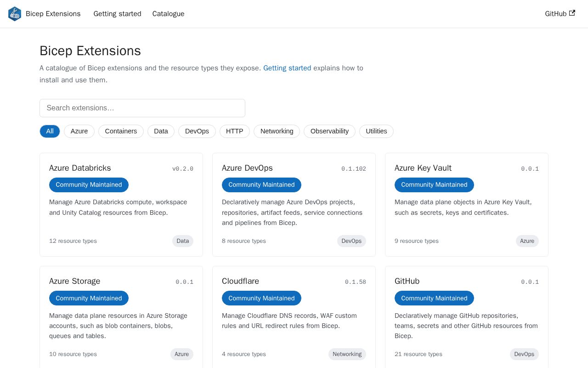The image size is (588, 368).
Task: Select the All filter chip
Action: (x=50, y=131)
